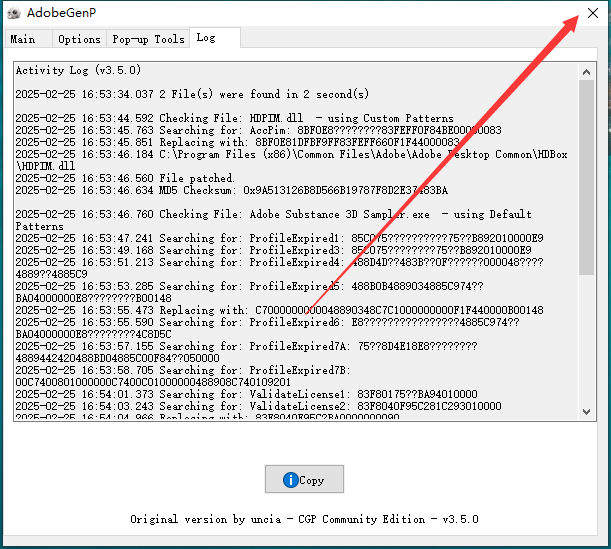Click the 'Searching for: ProfileExpired7A' log line
The width and height of the screenshot is (611, 549).
click(246, 352)
